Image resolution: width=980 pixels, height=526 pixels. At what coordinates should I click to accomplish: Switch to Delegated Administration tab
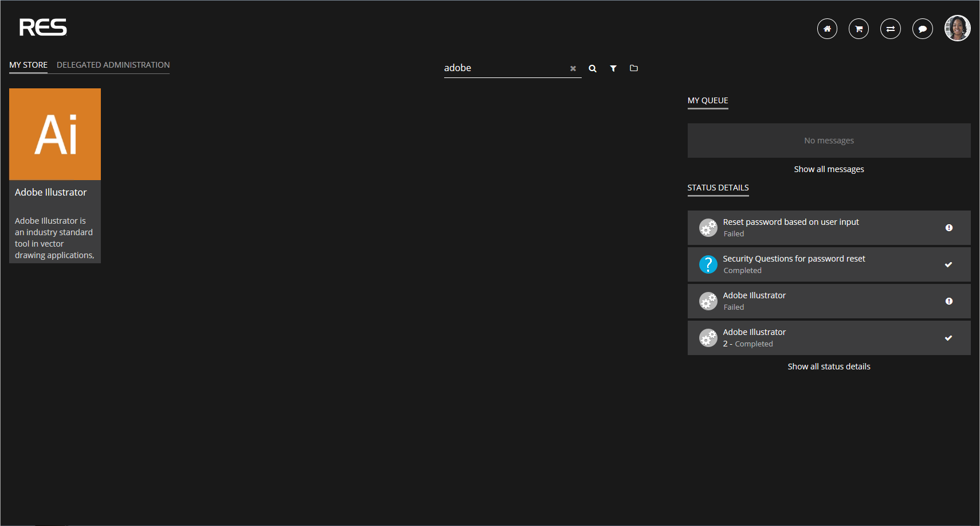tap(113, 65)
